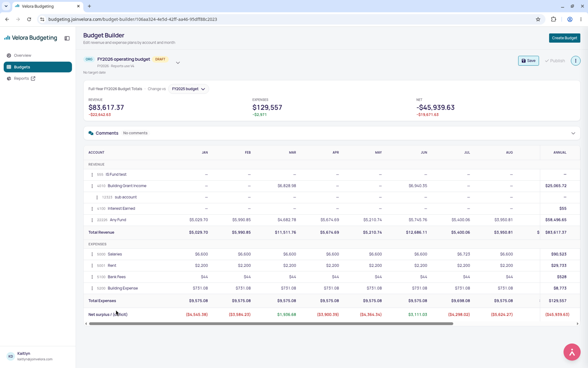Open the budget more-options kebab menu
The image size is (588, 368).
point(576,61)
